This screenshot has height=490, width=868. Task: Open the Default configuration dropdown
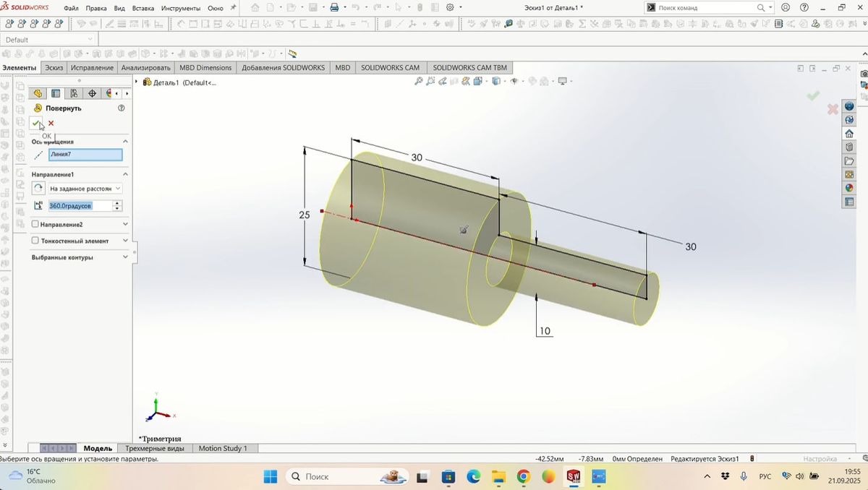point(48,39)
